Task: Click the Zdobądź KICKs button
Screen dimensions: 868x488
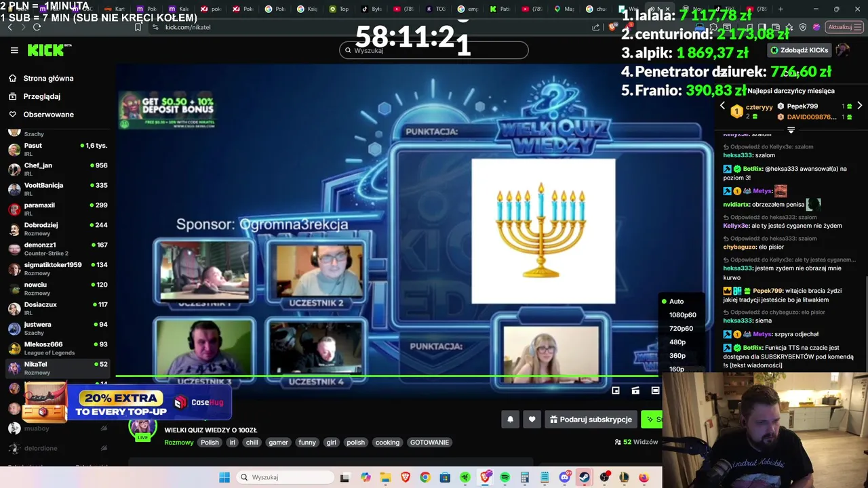Action: tap(800, 50)
